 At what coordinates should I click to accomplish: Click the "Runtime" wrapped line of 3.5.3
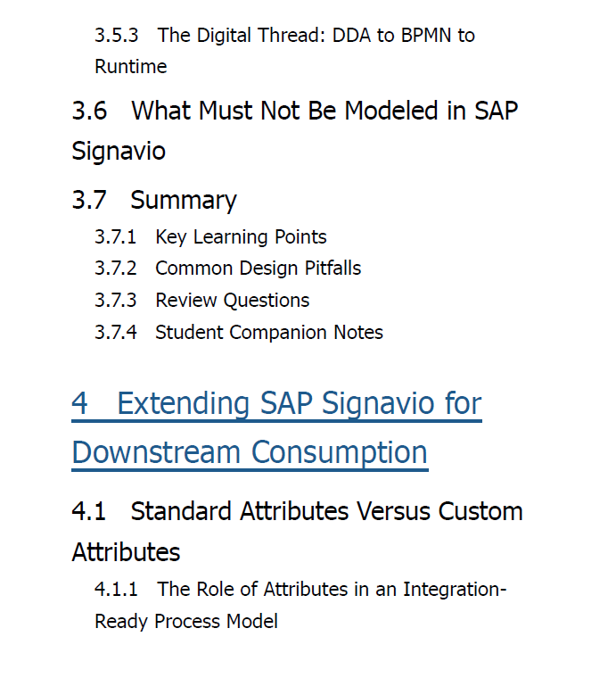tap(130, 67)
